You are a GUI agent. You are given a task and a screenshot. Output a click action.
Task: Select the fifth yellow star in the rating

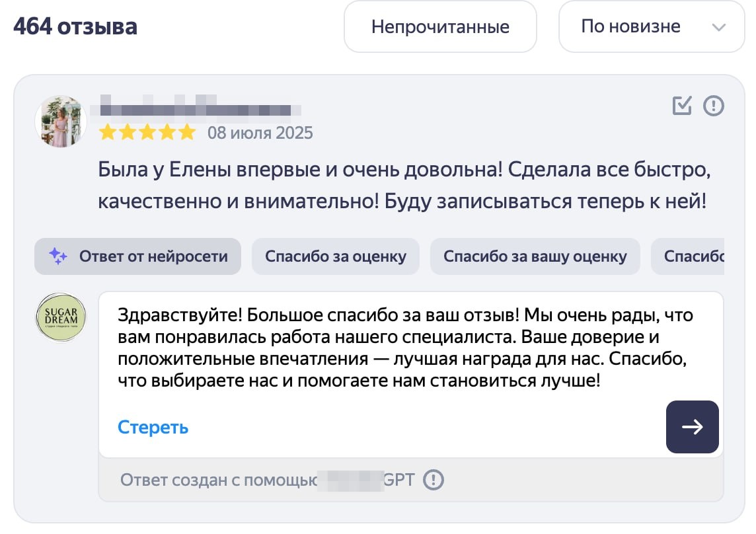tap(188, 132)
